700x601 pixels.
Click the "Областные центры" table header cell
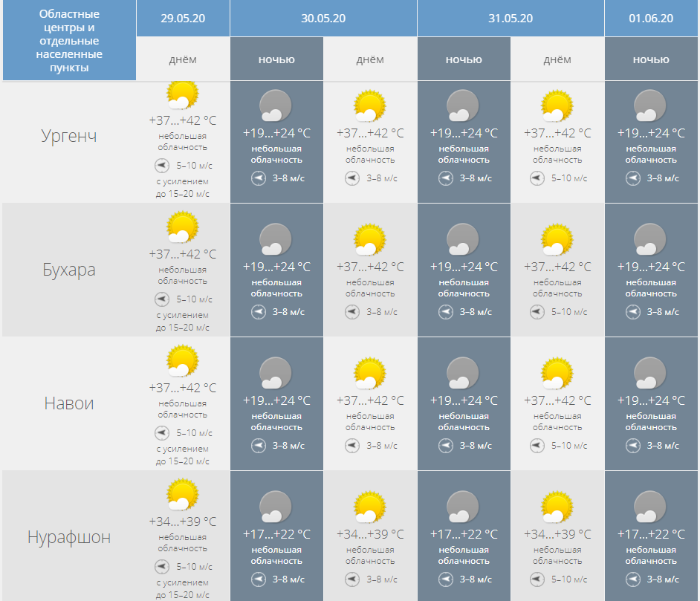69,41
